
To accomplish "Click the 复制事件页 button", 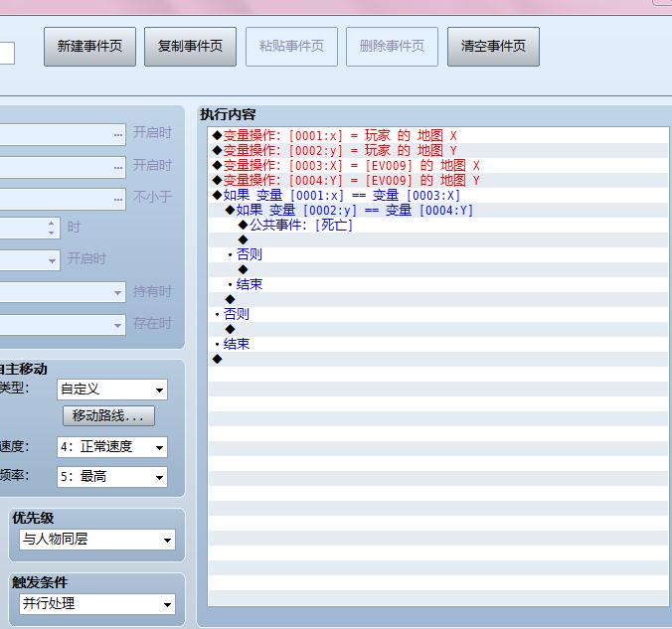I will tap(190, 47).
